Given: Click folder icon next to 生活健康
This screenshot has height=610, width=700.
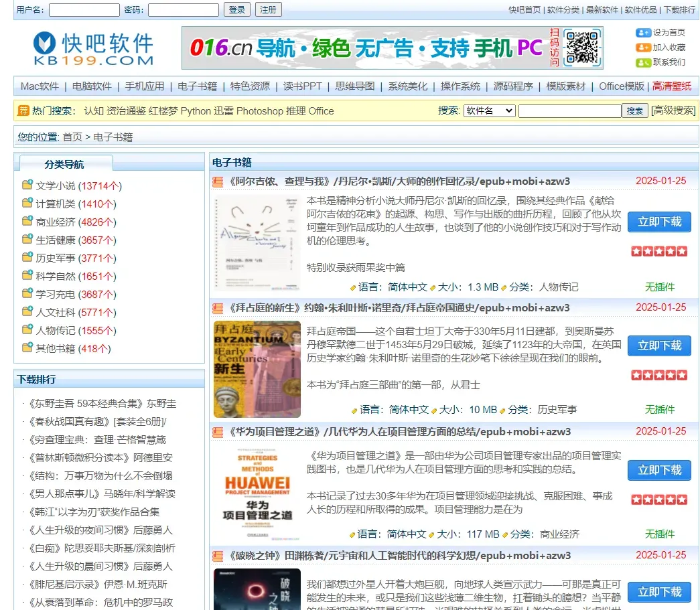Looking at the screenshot, I should [27, 238].
